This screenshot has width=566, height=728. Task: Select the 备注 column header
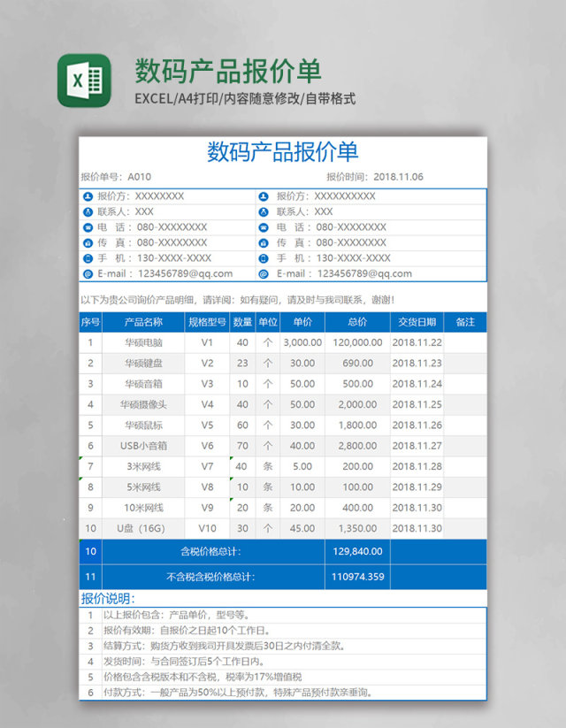point(465,322)
